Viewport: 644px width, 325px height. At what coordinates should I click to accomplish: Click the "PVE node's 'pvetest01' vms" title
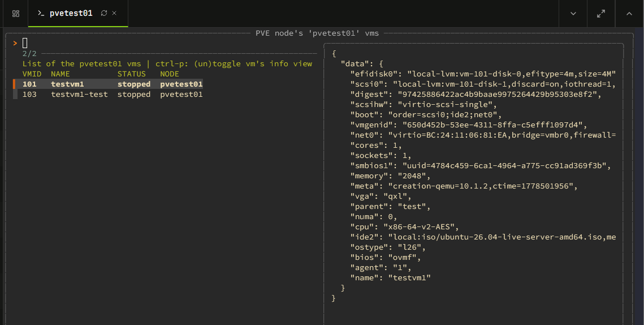click(x=317, y=33)
